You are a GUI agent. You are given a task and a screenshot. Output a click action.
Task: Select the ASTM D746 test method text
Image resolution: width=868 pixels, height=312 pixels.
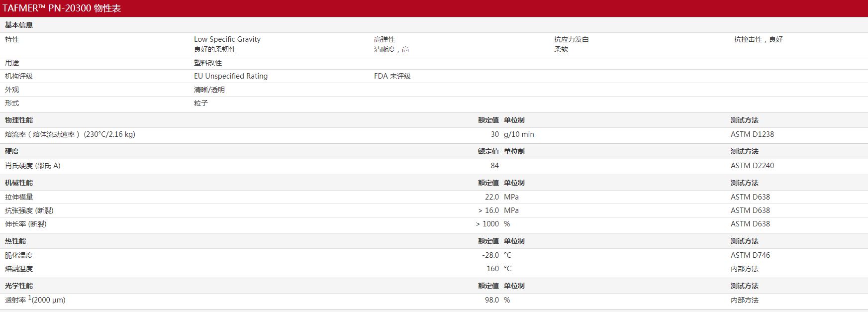tap(750, 255)
